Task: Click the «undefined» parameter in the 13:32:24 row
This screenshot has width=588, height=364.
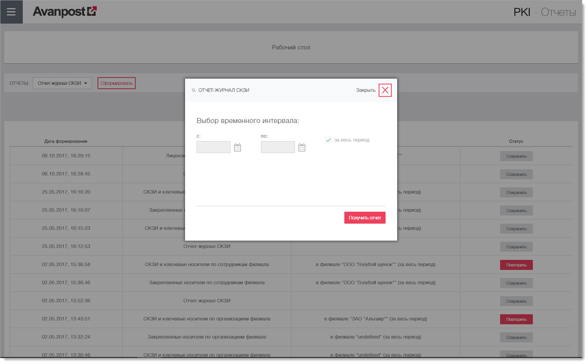Action: [x=376, y=337]
